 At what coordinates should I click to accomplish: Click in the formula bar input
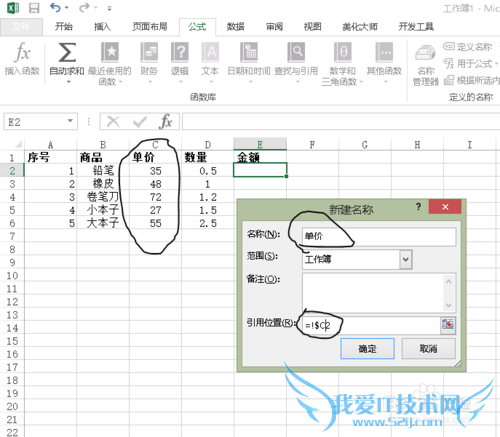(341, 121)
